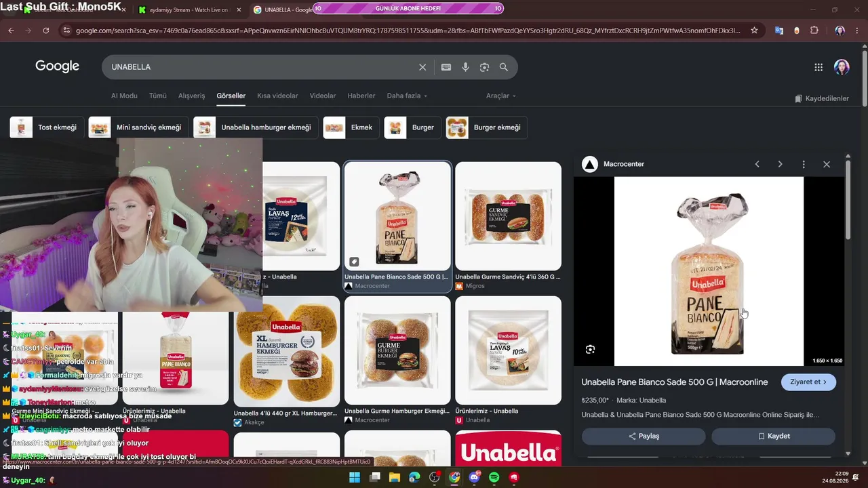
Task: Click the browser address bar URL
Action: click(407, 30)
